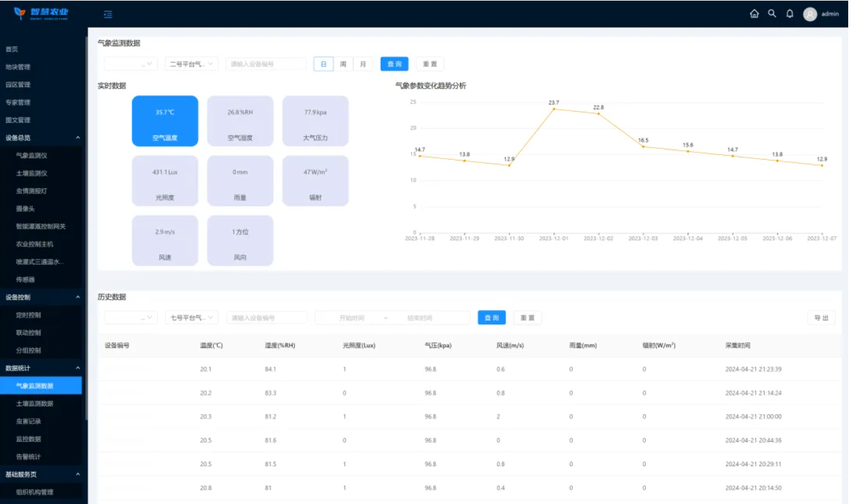Click the 导出 export button
854x504 pixels.
[x=821, y=318]
